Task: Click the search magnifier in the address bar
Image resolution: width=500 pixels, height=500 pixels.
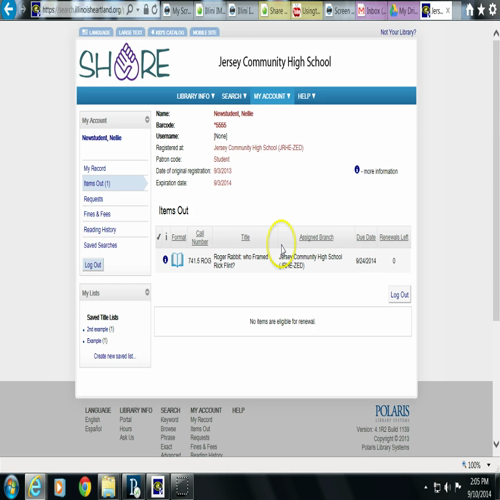Action: [x=130, y=9]
